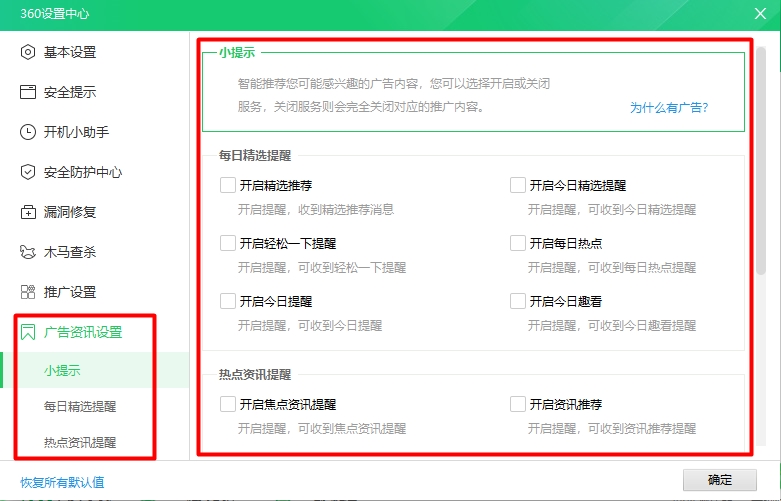Click description text 开启提醒，可收到今日趣看提醒
Image resolution: width=781 pixels, height=501 pixels.
[612, 326]
